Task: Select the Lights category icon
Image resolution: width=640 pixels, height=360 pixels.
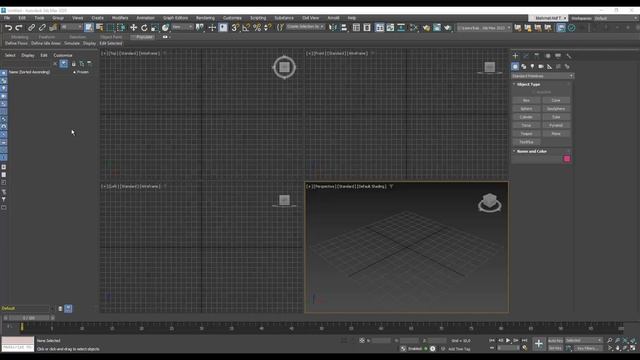Action: (x=532, y=67)
